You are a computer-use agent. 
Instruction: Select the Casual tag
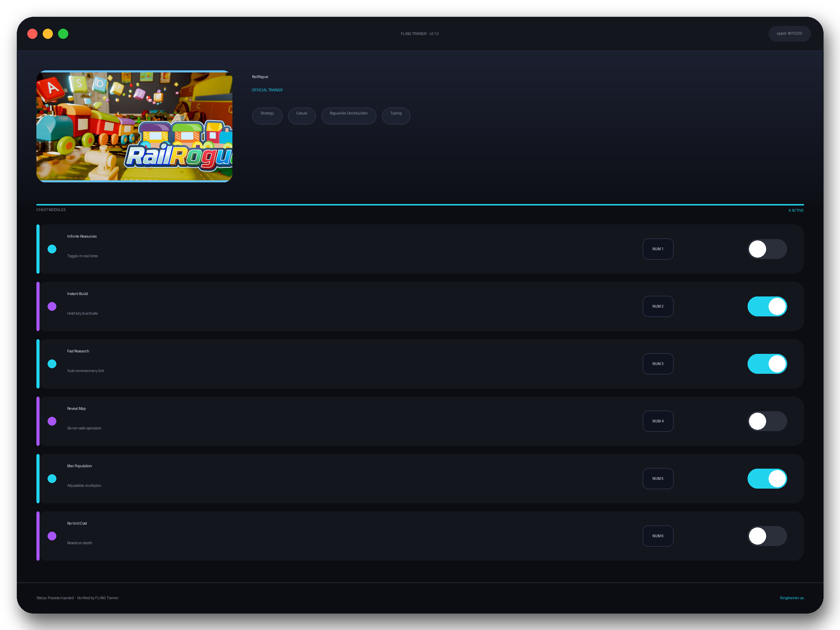coord(302,115)
